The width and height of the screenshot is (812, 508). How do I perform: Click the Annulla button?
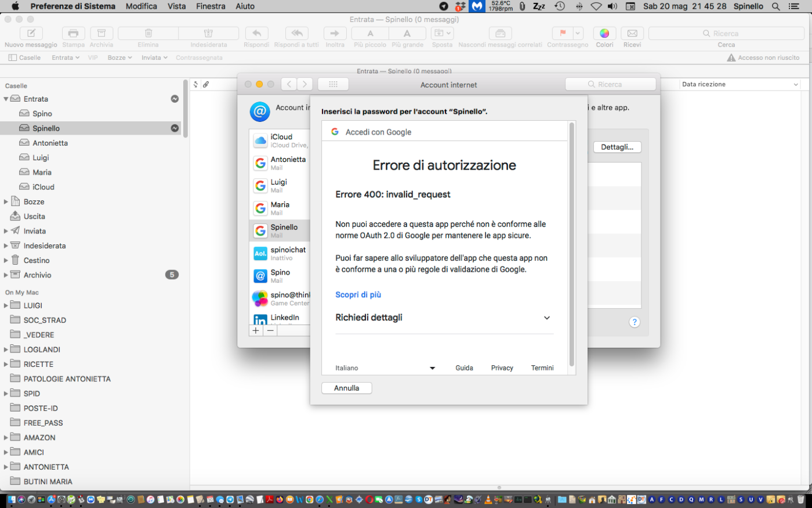[347, 388]
